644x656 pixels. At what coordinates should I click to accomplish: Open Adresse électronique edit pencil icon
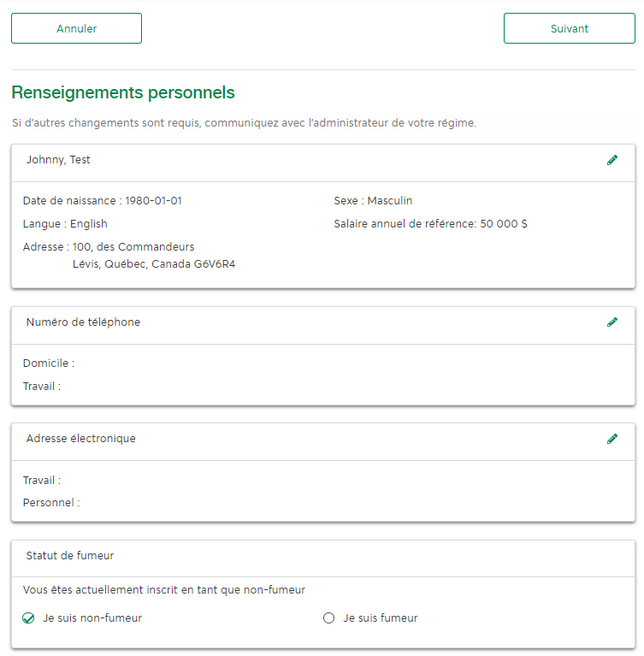(612, 439)
